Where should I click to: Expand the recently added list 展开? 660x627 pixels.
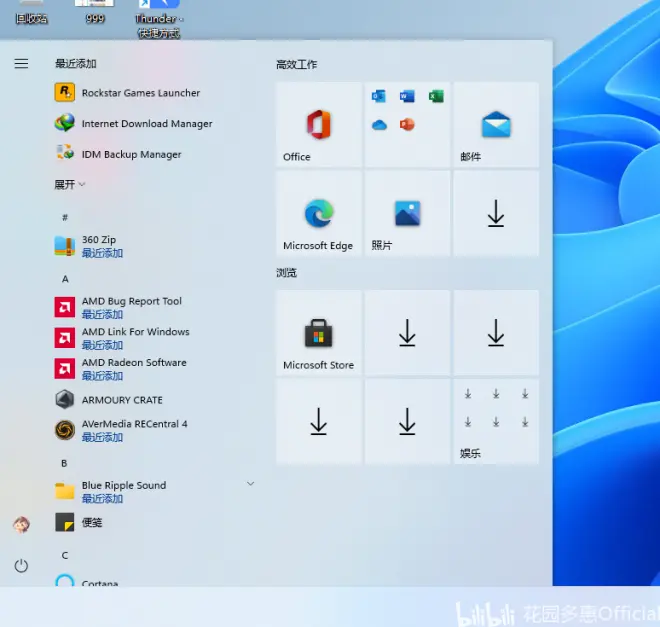point(70,184)
